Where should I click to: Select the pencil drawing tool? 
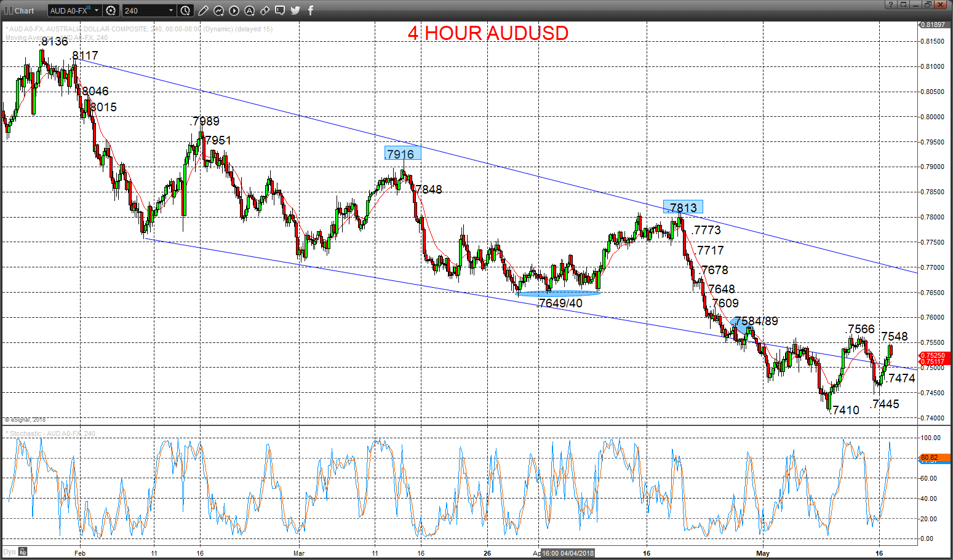(x=204, y=10)
